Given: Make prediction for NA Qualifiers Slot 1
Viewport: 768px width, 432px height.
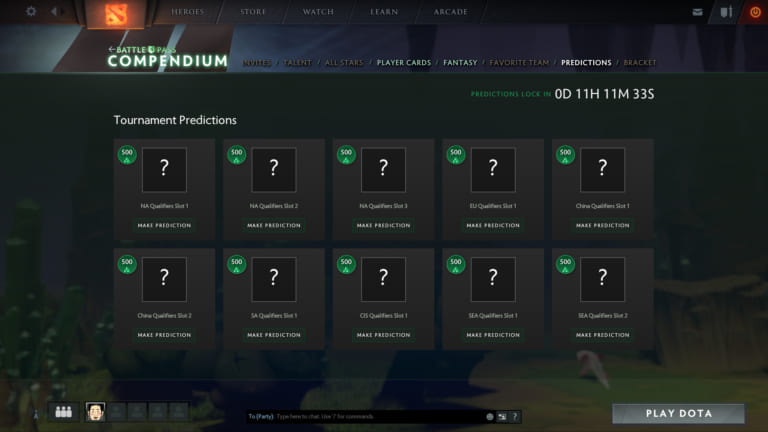Looking at the screenshot, I should [x=165, y=225].
